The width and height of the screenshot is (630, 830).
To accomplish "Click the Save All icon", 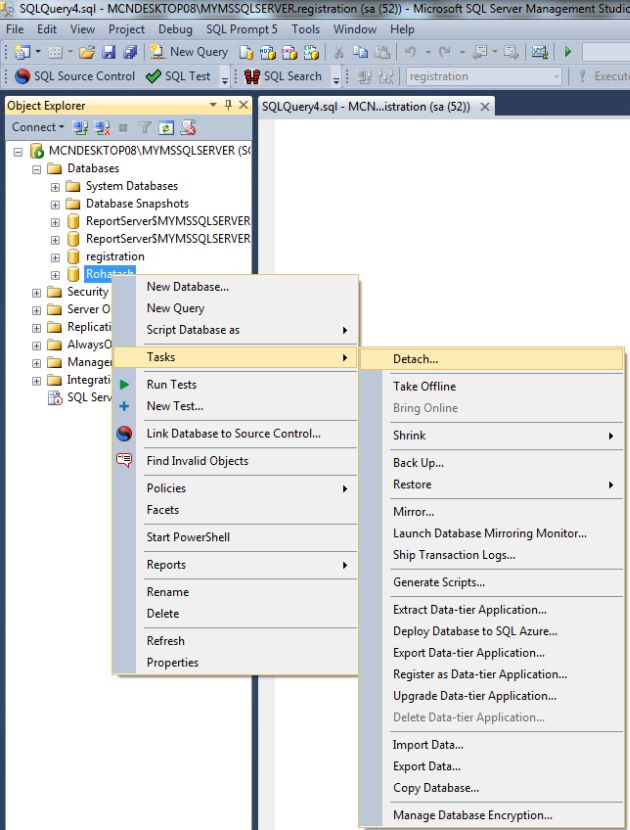I will pos(130,52).
